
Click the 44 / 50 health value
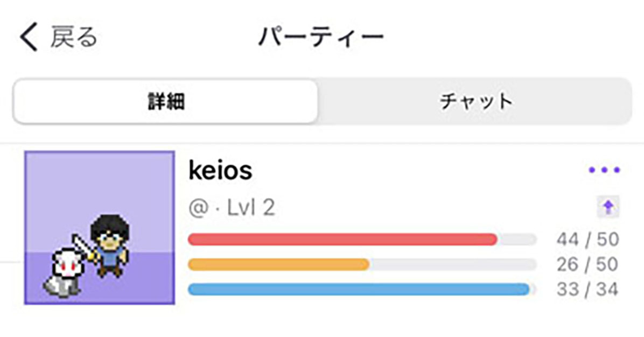587,240
